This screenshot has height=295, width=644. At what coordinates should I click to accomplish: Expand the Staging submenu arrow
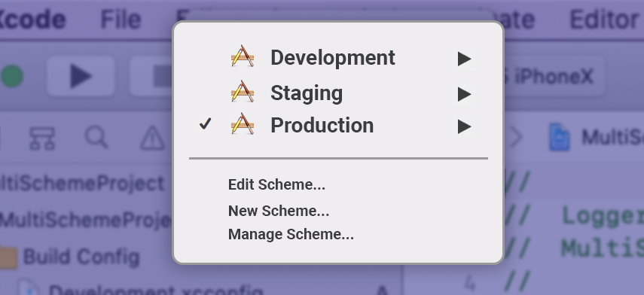click(x=464, y=94)
